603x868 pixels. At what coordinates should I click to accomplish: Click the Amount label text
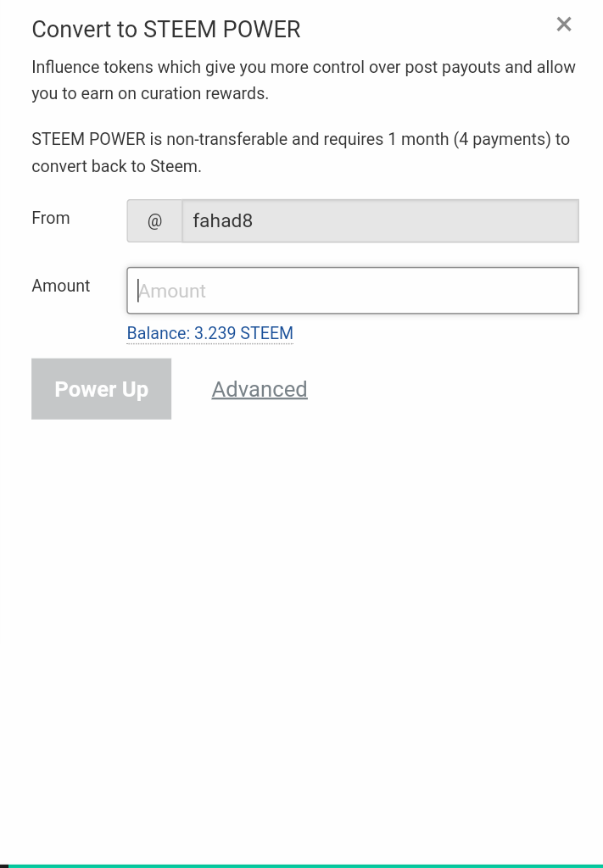click(x=61, y=286)
